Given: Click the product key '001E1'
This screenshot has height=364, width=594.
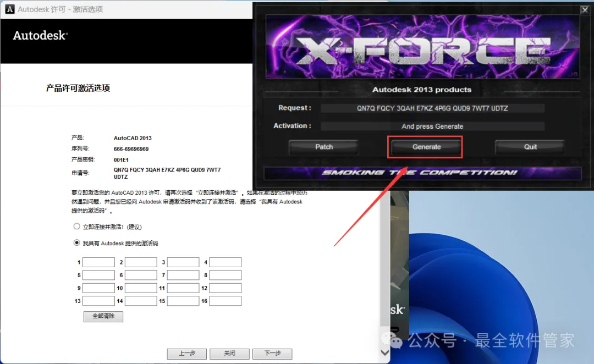Looking at the screenshot, I should click(x=121, y=160).
